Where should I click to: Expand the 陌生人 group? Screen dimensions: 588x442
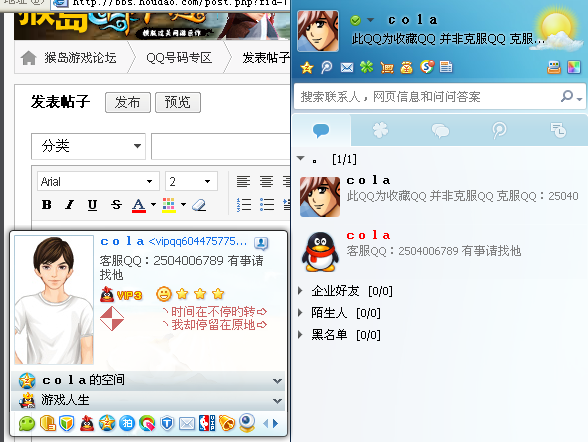[300, 312]
